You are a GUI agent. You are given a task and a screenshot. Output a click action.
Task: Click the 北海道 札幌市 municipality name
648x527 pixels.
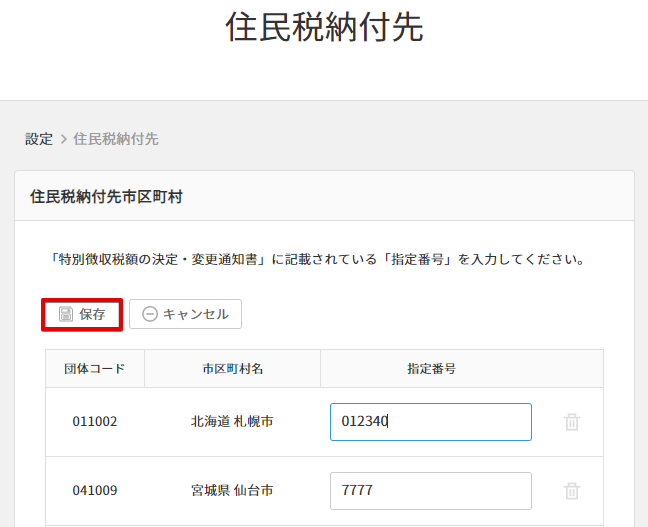232,422
